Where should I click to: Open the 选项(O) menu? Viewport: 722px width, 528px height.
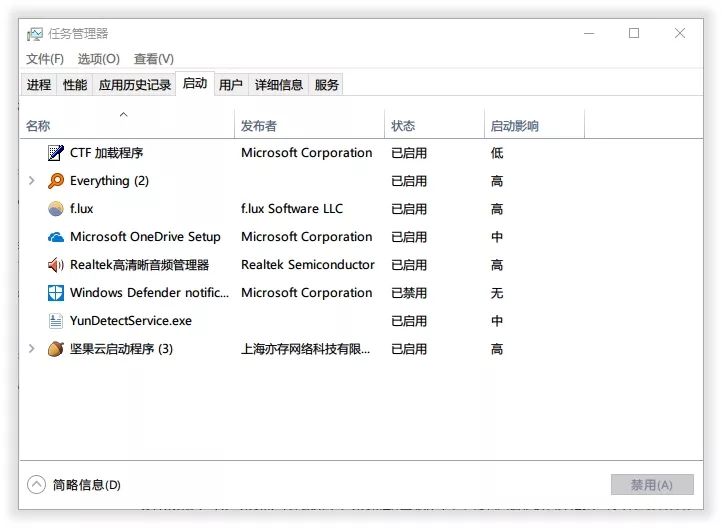pos(99,59)
